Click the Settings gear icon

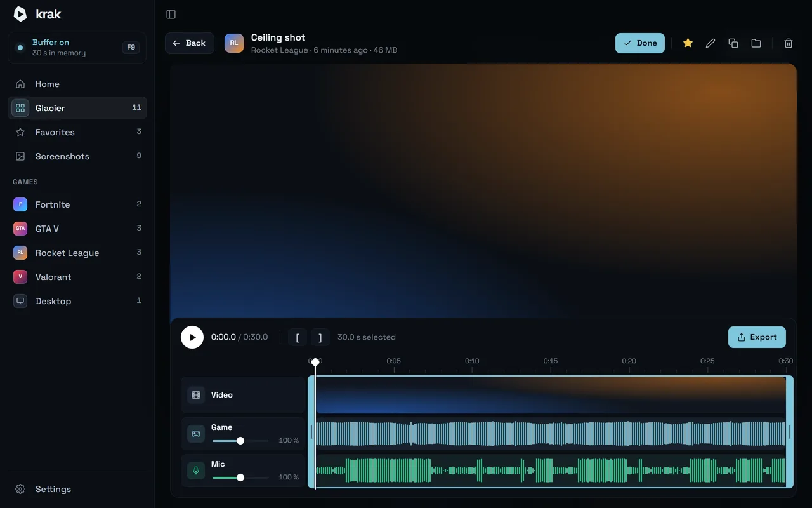coord(20,489)
